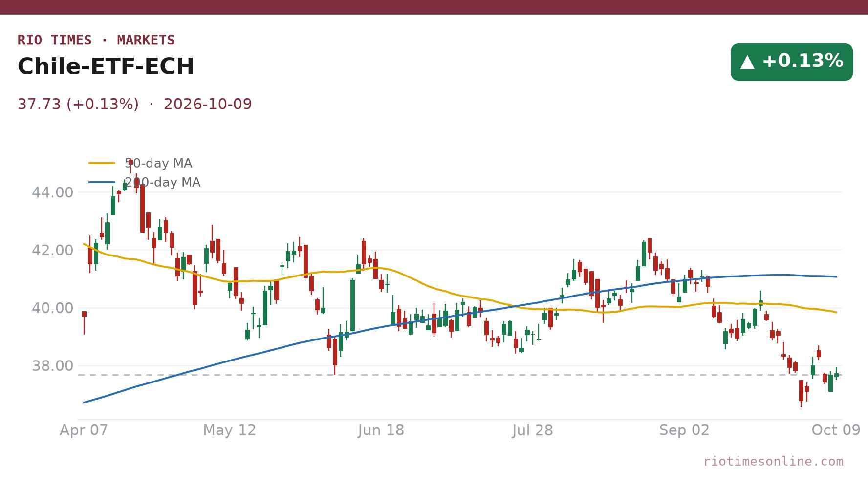Click the 40.00 y-axis label
This screenshot has width=868, height=488.
(53, 308)
